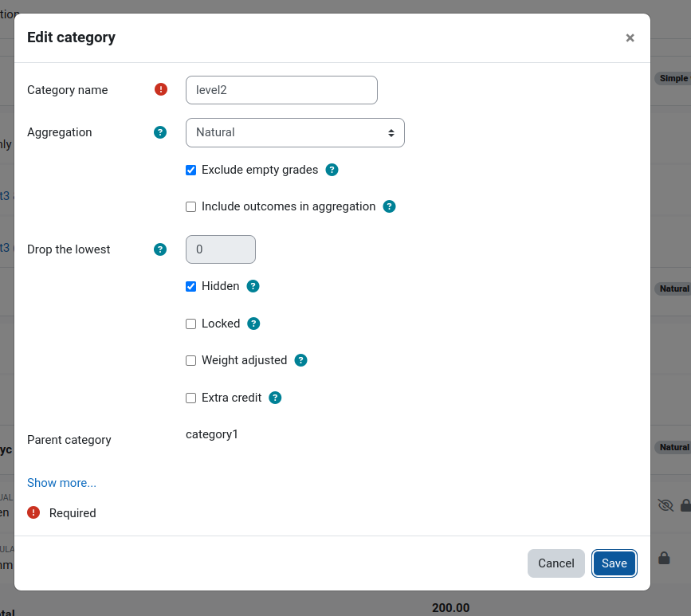The height and width of the screenshot is (616, 691).
Task: Uncheck the Hidden checkbox
Action: [190, 286]
